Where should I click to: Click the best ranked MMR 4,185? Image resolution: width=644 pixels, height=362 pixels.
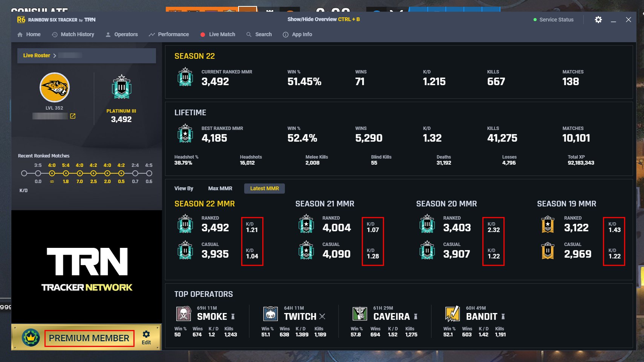tap(214, 138)
